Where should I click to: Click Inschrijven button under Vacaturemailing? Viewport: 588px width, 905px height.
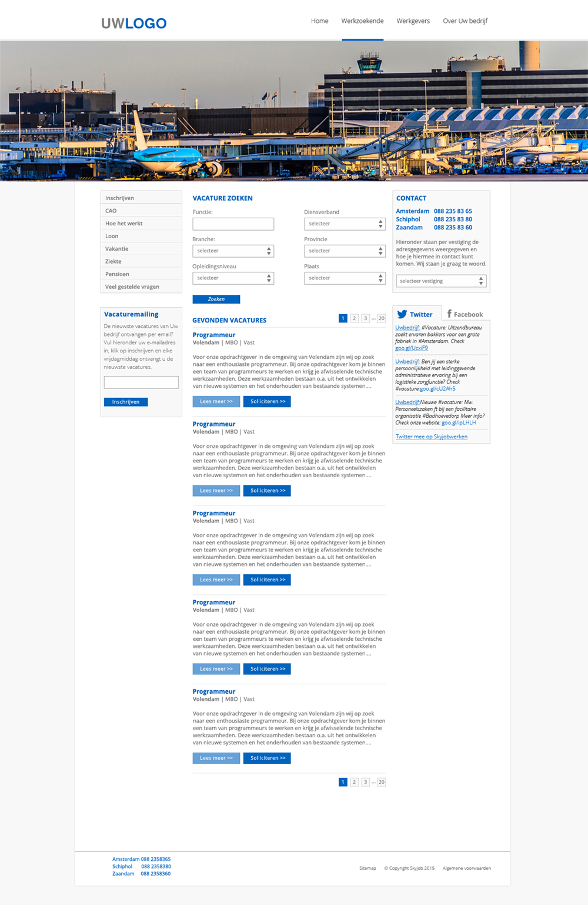pos(126,402)
